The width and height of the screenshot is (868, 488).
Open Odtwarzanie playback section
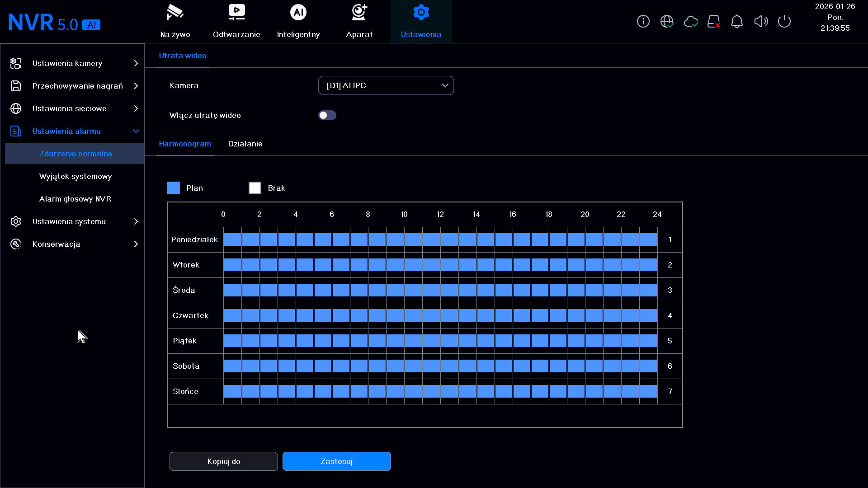click(x=236, y=22)
